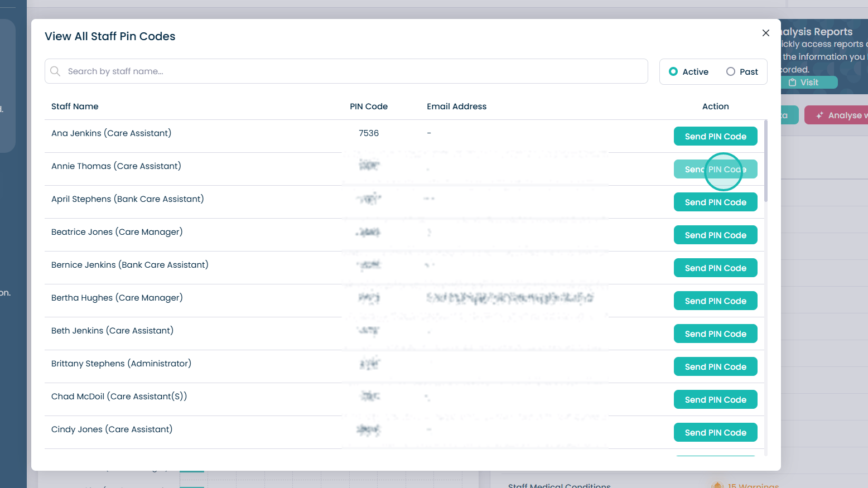Select Annie Thomas (Care Assistant) name
Viewport: 868px width, 488px height.
116,166
